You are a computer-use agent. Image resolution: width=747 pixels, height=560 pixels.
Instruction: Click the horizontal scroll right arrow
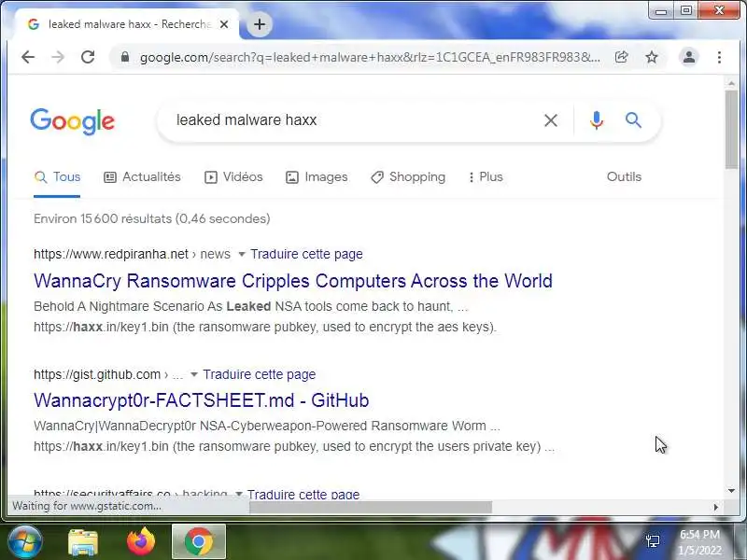coord(715,507)
